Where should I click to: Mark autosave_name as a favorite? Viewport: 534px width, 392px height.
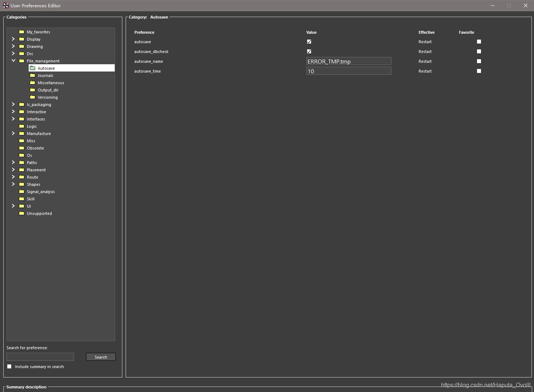[479, 61]
